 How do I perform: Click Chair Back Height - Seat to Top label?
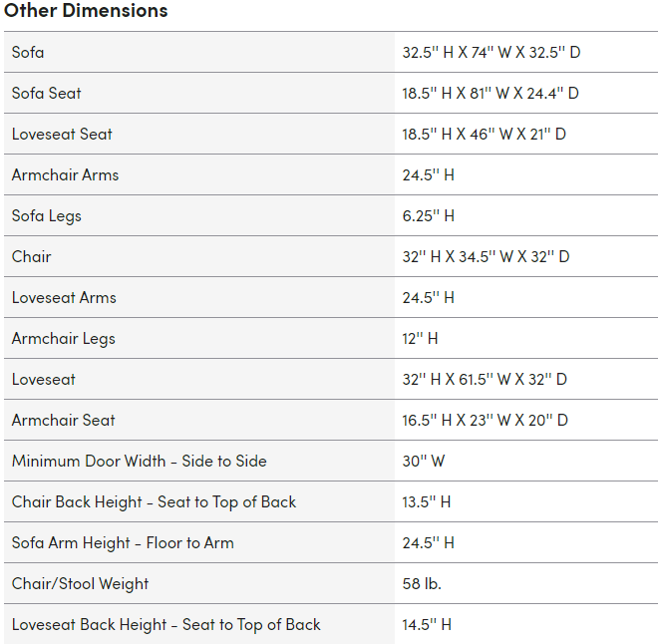(154, 502)
